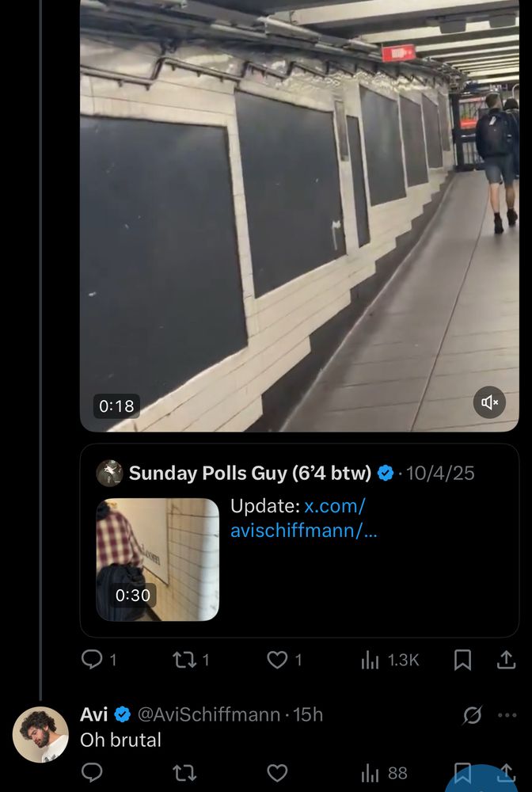532x792 pixels.
Task: Open Sunday Polls Guy small avatar
Action: (109, 474)
